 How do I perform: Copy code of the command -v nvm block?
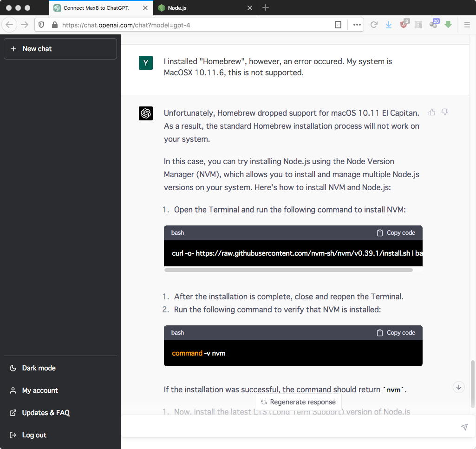(x=396, y=333)
